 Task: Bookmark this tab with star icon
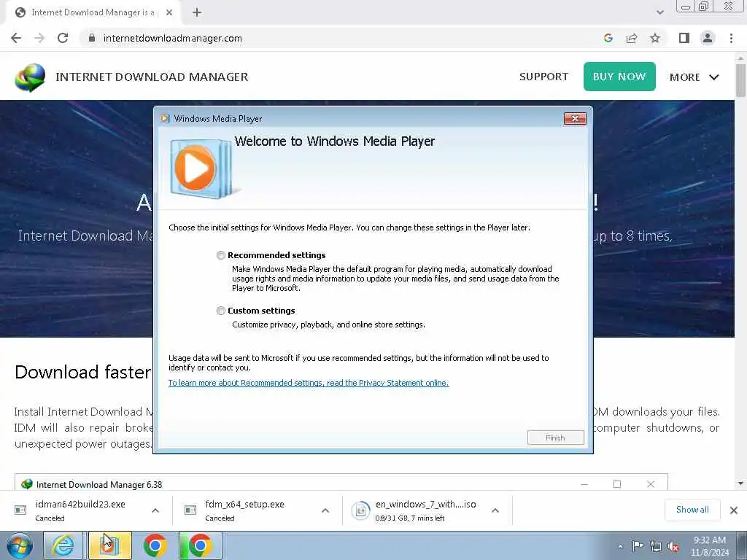[x=655, y=38]
